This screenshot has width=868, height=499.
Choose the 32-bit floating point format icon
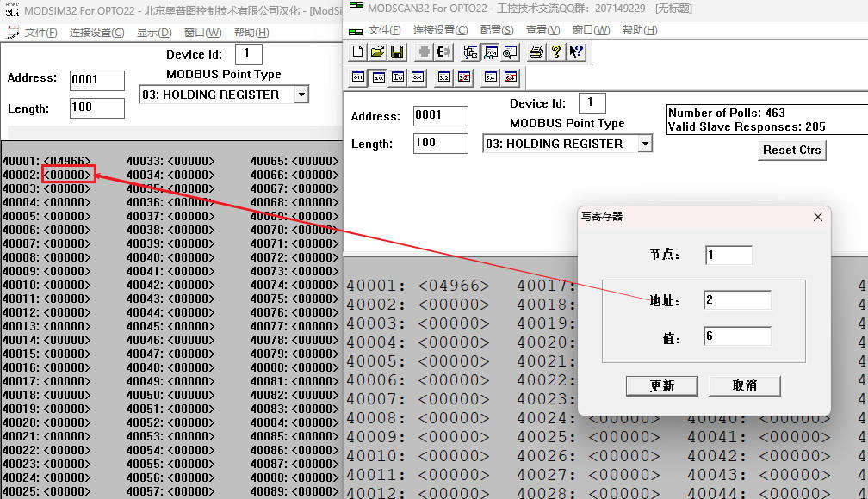pos(444,77)
